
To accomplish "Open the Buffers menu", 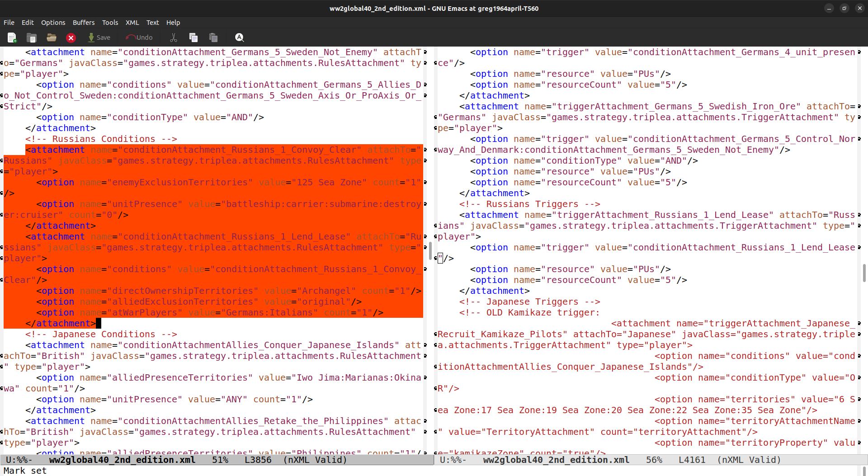I will 84,23.
